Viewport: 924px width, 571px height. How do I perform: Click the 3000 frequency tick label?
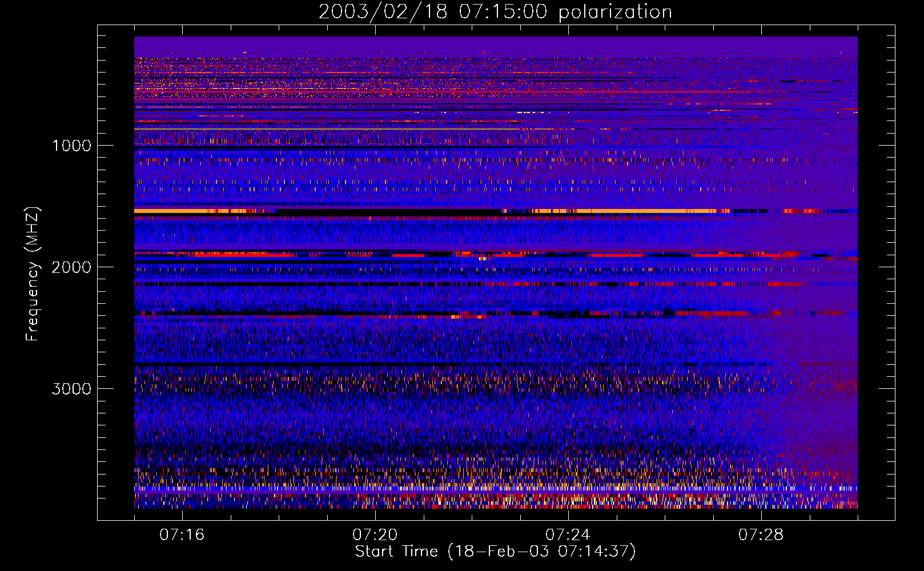pos(71,389)
